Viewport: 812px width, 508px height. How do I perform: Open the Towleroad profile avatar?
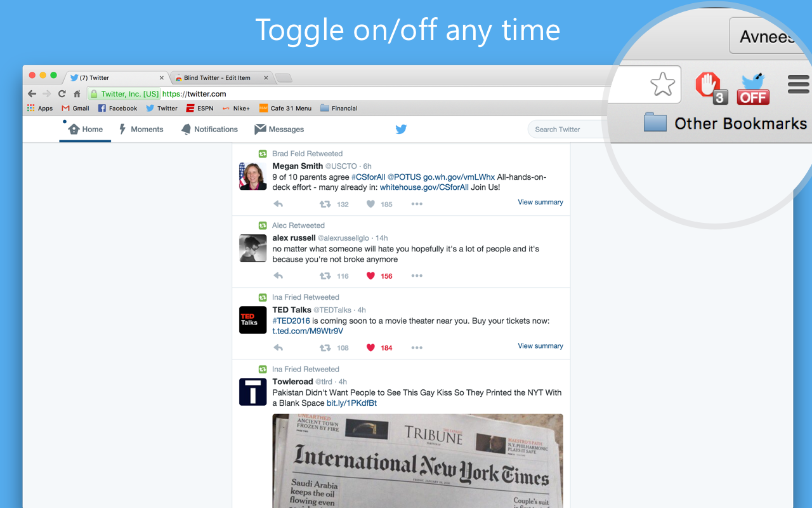tap(252, 392)
